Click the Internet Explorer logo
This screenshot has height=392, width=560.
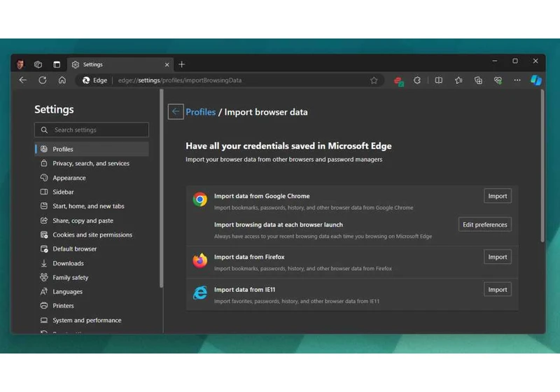pos(200,293)
